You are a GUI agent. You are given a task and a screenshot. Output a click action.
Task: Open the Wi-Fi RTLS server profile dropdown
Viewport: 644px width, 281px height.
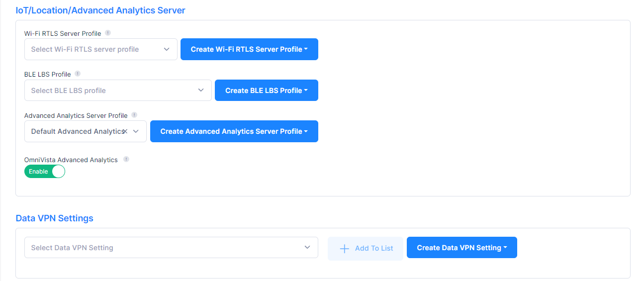coord(167,49)
